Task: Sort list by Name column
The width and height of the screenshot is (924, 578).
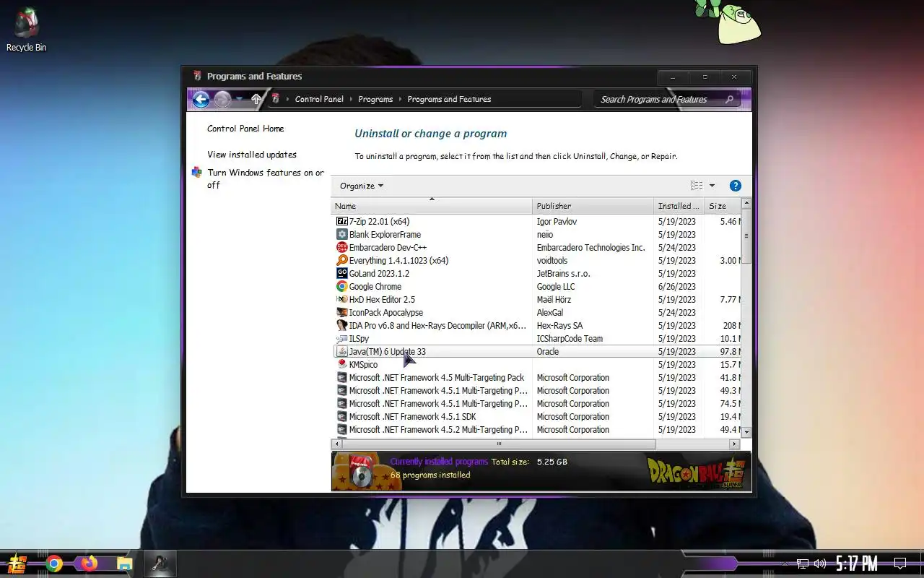Action: [432, 206]
